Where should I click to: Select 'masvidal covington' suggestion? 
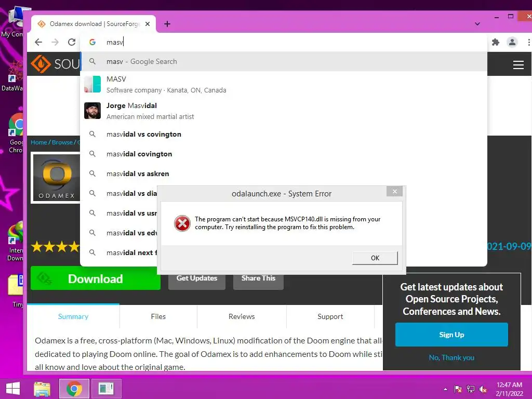coord(284,154)
